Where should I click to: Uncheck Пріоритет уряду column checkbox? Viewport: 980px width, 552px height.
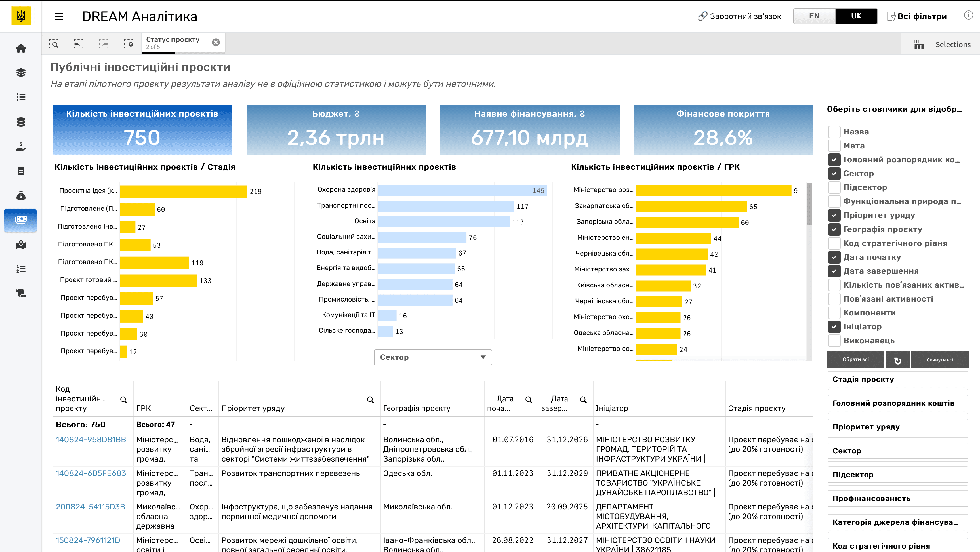(x=834, y=215)
